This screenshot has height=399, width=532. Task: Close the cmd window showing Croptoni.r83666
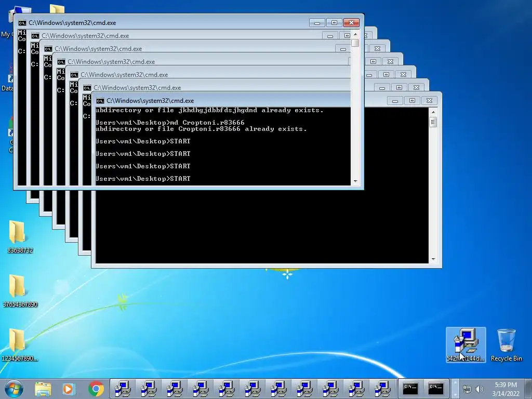pyautogui.click(x=429, y=101)
